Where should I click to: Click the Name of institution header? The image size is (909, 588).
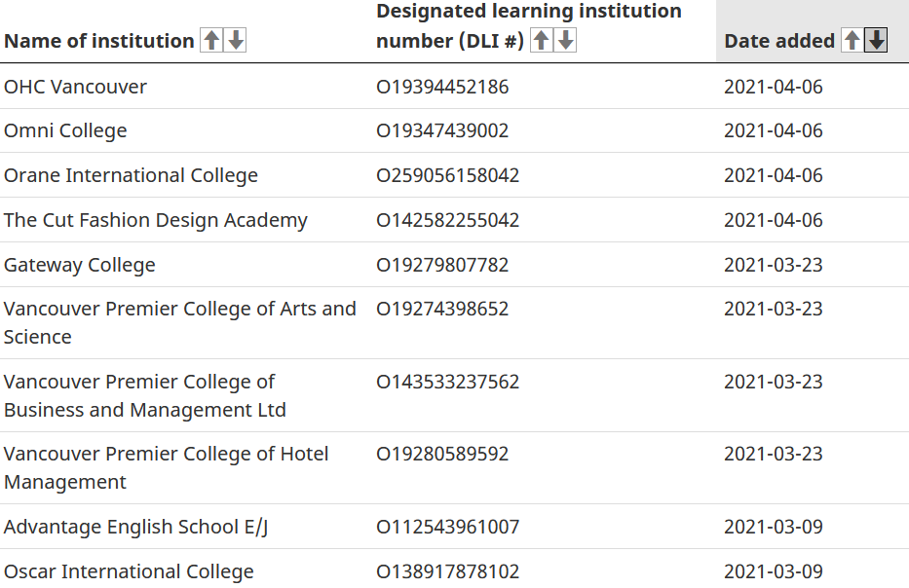click(98, 41)
